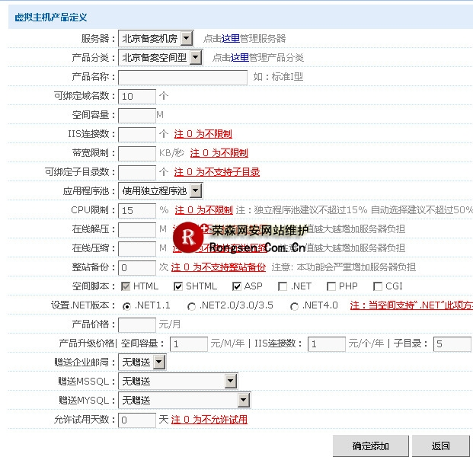Enable the CGI script checkbox
This screenshot has height=476, width=473.
pos(378,286)
